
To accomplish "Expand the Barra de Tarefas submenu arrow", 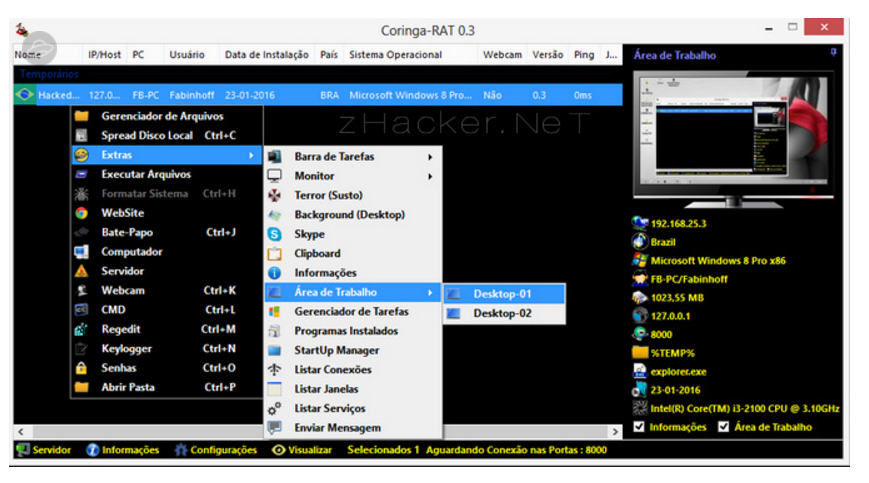I will (430, 157).
